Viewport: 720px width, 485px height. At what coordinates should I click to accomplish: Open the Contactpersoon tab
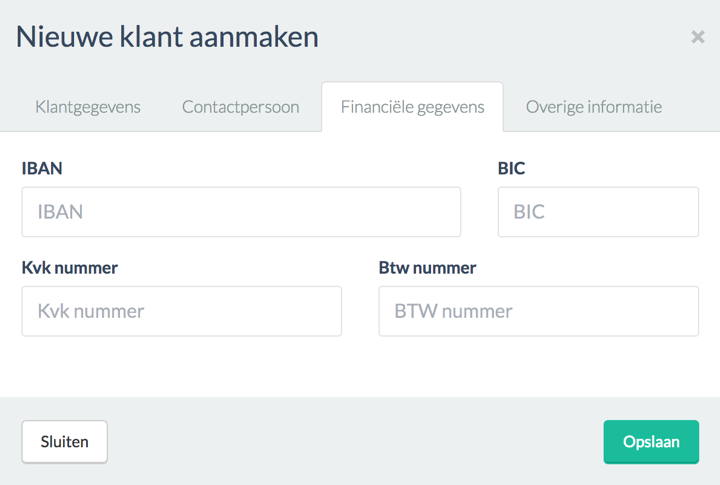click(240, 107)
